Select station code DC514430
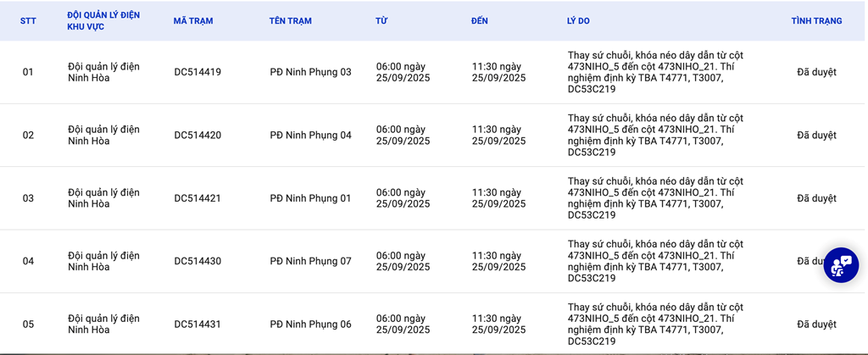This screenshot has height=355, width=868. [x=198, y=261]
